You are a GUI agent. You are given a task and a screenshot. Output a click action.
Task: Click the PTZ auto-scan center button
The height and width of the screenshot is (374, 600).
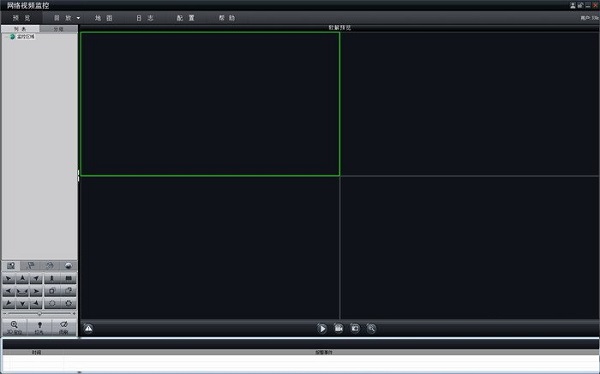(23, 291)
